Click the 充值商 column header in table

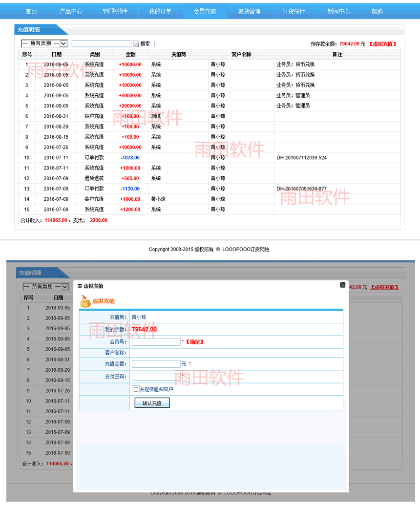pyautogui.click(x=178, y=54)
